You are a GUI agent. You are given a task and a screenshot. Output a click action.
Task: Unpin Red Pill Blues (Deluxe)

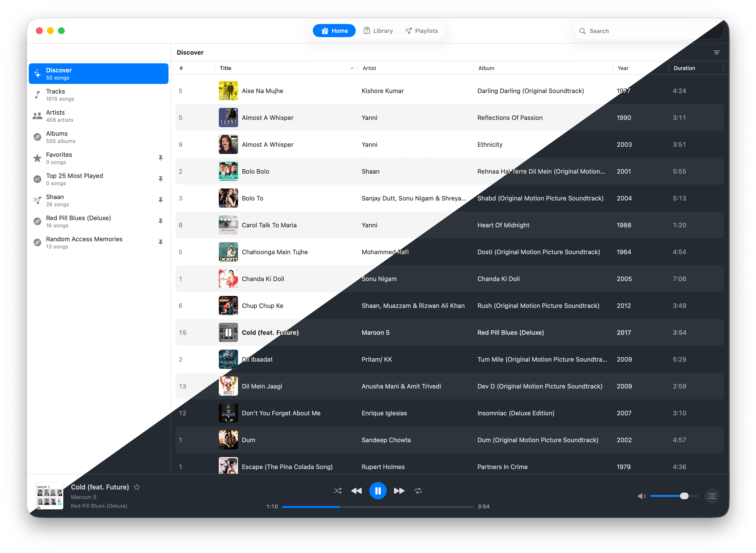click(161, 221)
